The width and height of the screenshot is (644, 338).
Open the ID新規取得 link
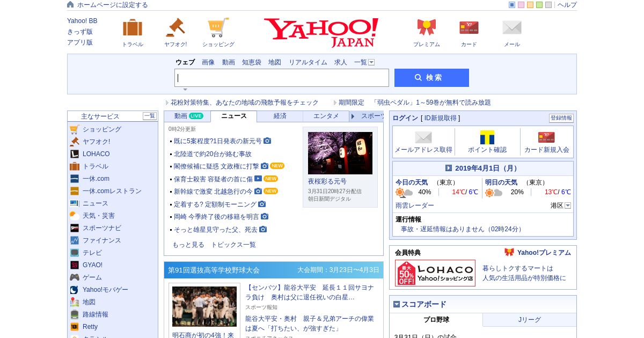tap(441, 118)
